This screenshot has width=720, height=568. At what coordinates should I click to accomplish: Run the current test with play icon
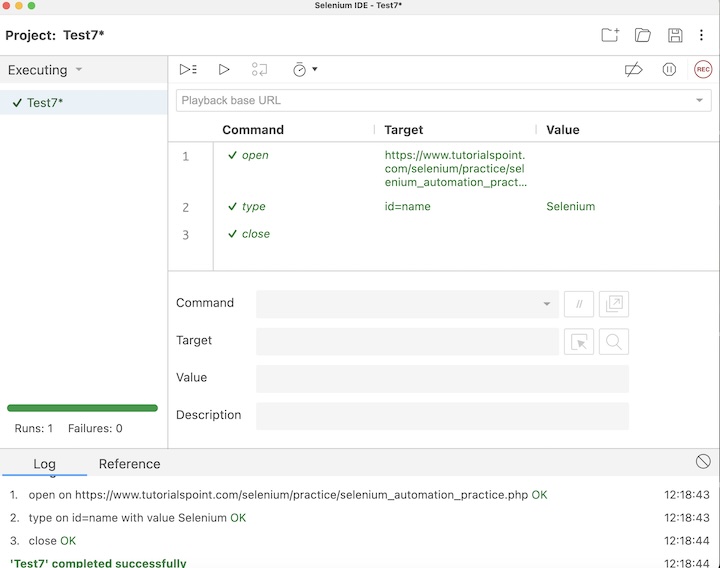coord(224,70)
